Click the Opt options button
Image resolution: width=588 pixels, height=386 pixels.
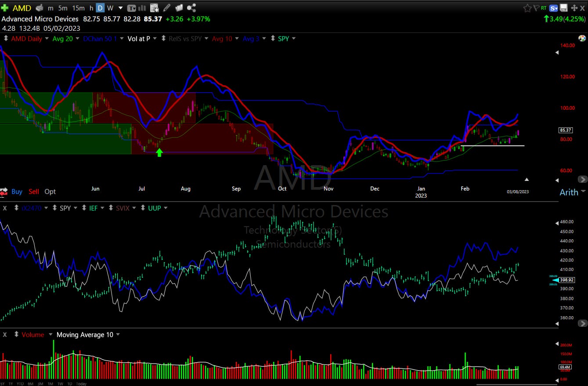50,191
